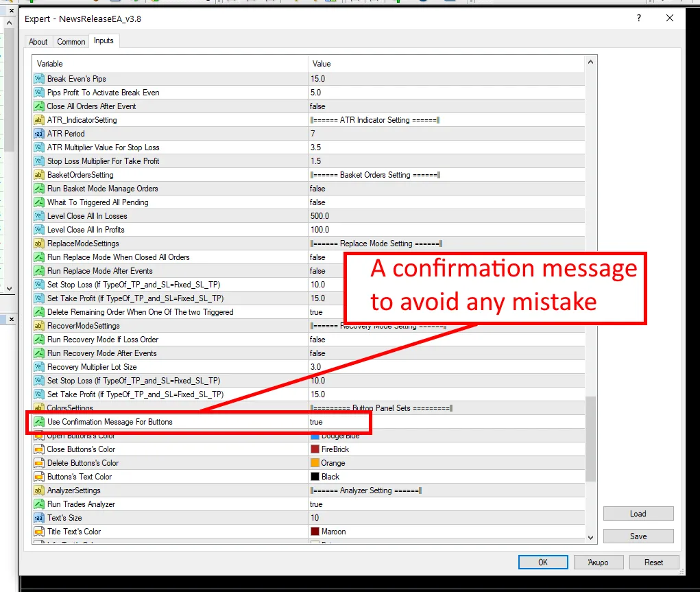The width and height of the screenshot is (700, 592).
Task: Click the icon beside Break Even's Pips
Action: click(x=39, y=79)
